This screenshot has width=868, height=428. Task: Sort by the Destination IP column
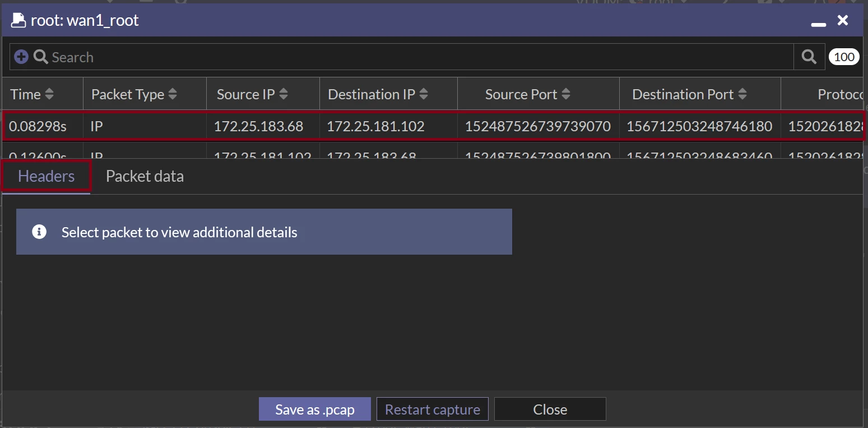click(x=378, y=94)
